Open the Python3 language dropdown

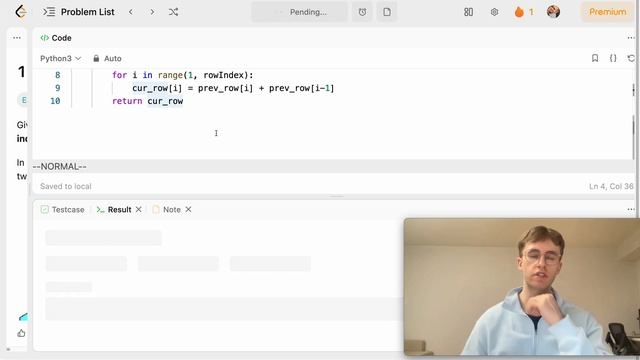click(60, 58)
